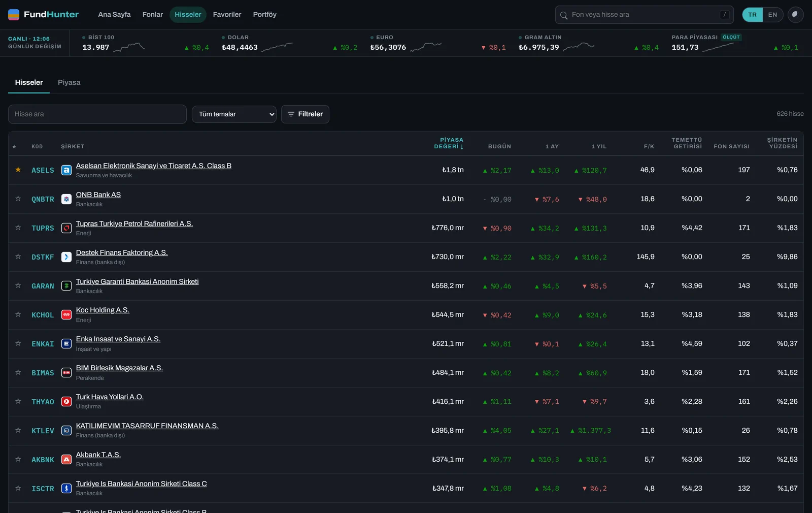The height and width of the screenshot is (513, 812).
Task: Open the Favoriler menu item
Action: (x=227, y=15)
